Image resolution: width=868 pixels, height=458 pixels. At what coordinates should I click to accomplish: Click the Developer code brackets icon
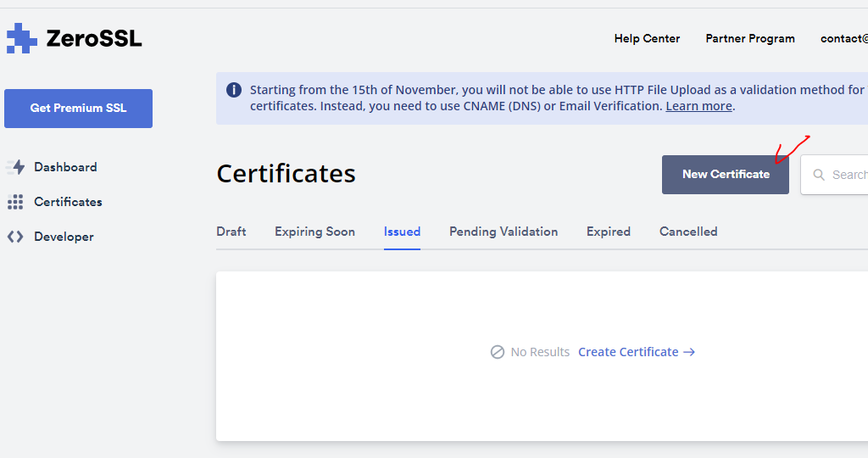click(x=15, y=237)
